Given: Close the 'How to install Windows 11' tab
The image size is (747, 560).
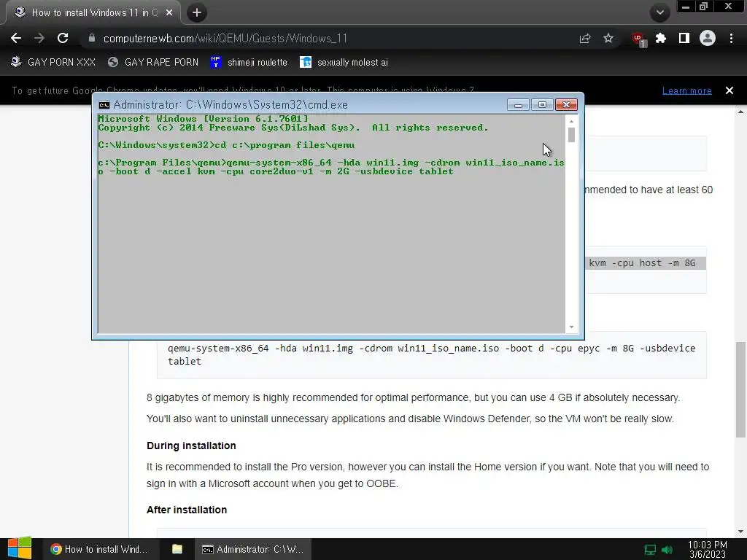Looking at the screenshot, I should [169, 13].
